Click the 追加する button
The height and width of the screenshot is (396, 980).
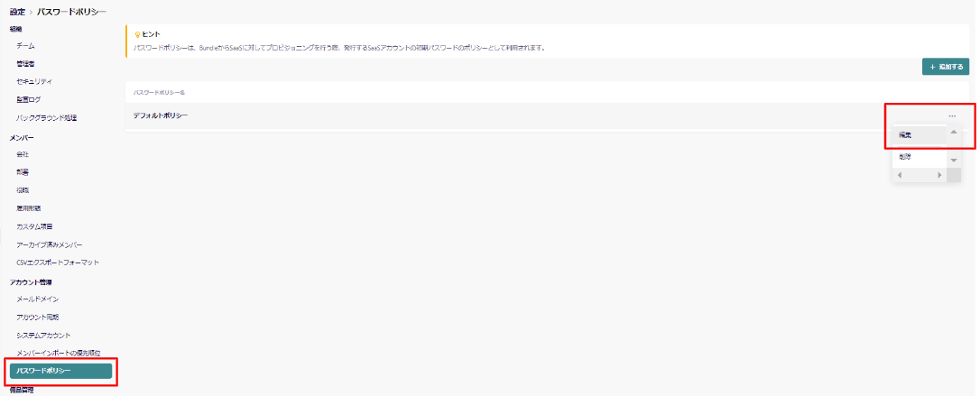tap(946, 67)
